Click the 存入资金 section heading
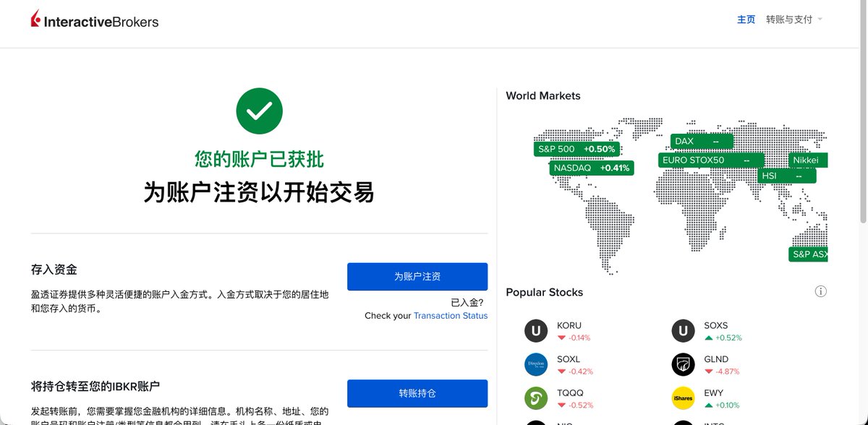 tap(54, 270)
